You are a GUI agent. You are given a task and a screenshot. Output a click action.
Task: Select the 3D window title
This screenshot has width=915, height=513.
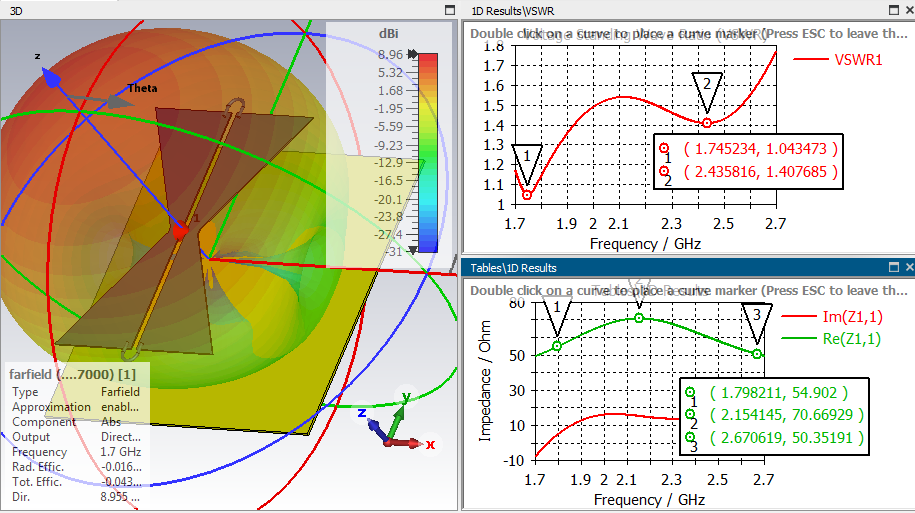tap(16, 11)
